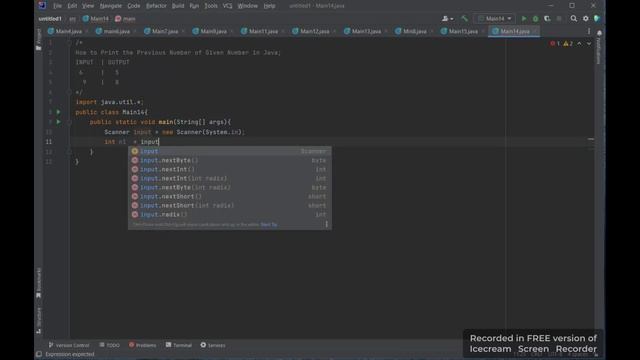Collapse the comment block fold marker on line 1
This screenshot has width=640, height=360.
pos(69,42)
